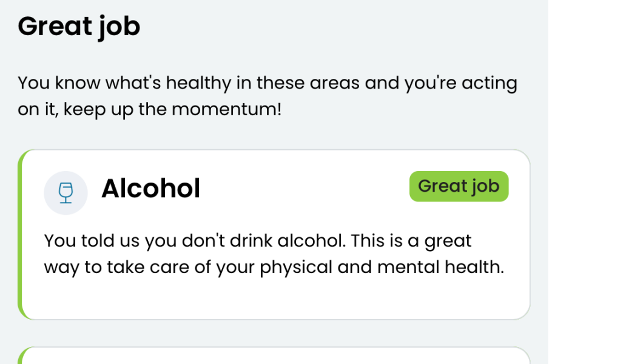This screenshot has width=626, height=364.
Task: Click the Alcohol card title
Action: [x=151, y=188]
